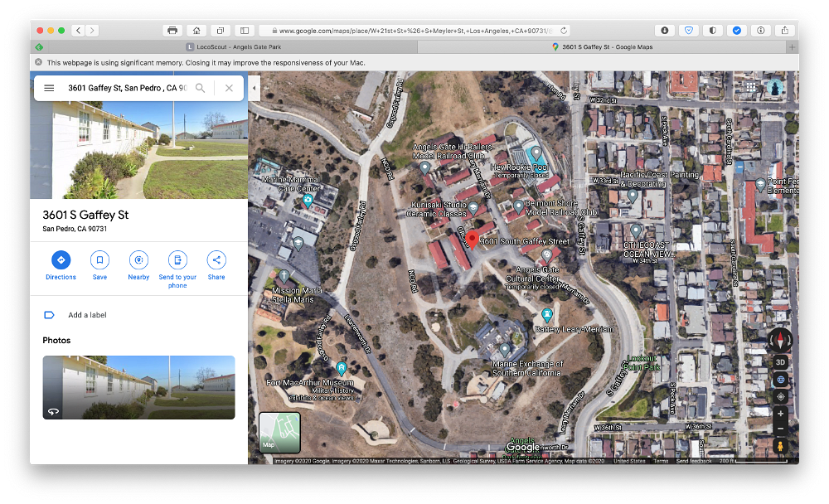Clear the Maps search with the X
The width and height of the screenshot is (829, 504).
(229, 88)
